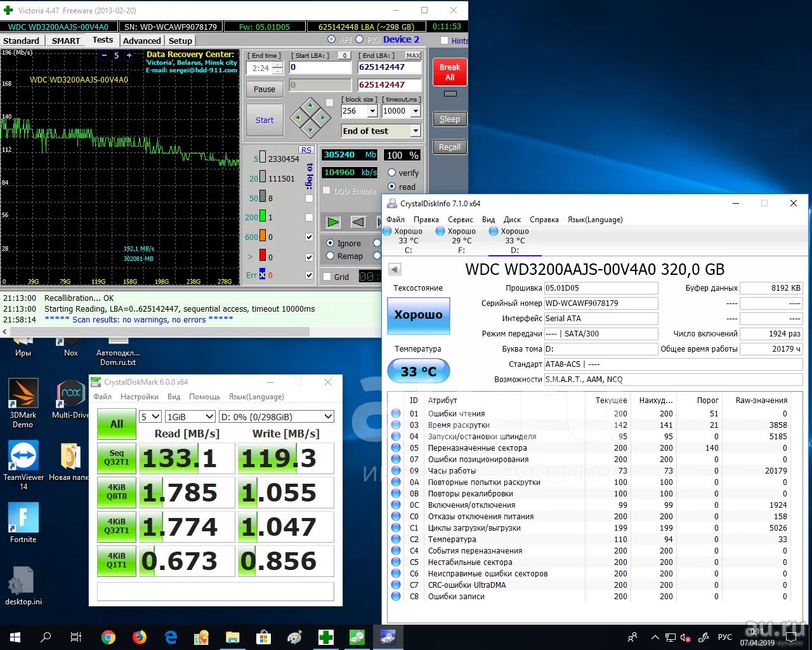This screenshot has width=812, height=650.
Task: Open taskbar search magnifier
Action: tap(46, 637)
